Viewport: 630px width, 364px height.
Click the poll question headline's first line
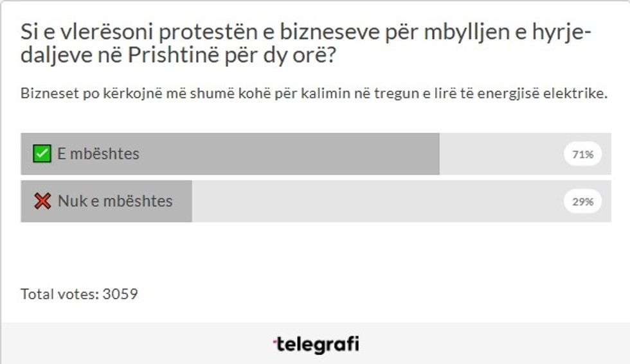pyautogui.click(x=305, y=31)
